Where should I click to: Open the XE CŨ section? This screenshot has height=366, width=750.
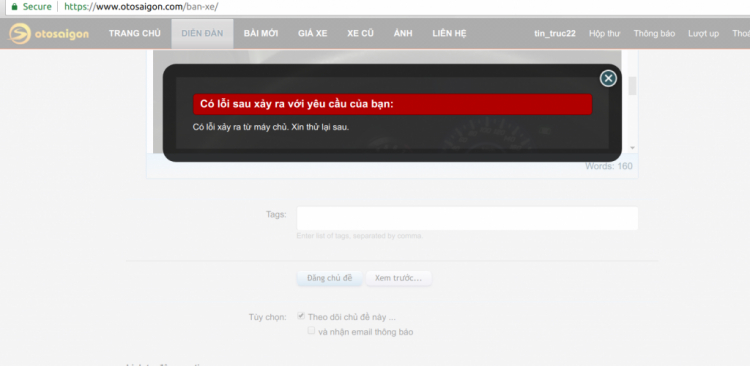coord(360,33)
